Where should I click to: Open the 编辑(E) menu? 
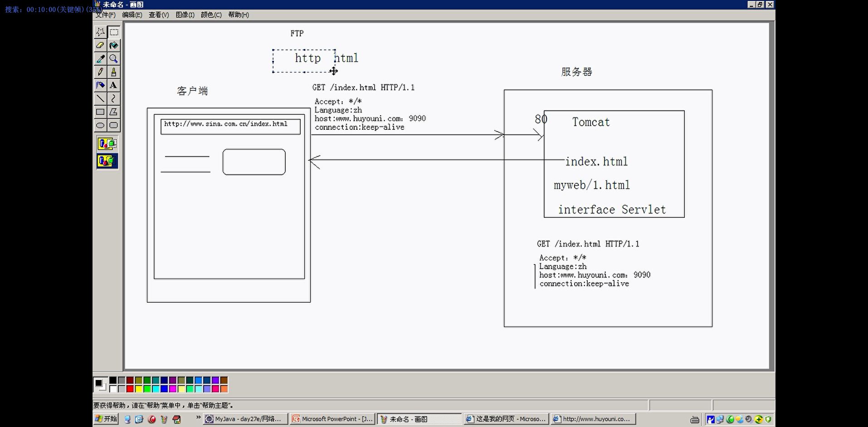pyautogui.click(x=132, y=15)
